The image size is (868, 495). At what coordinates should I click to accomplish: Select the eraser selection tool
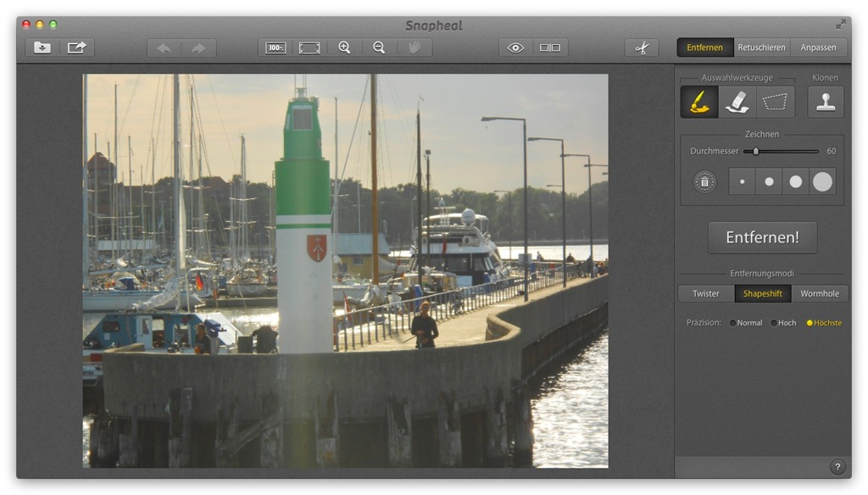pos(737,102)
